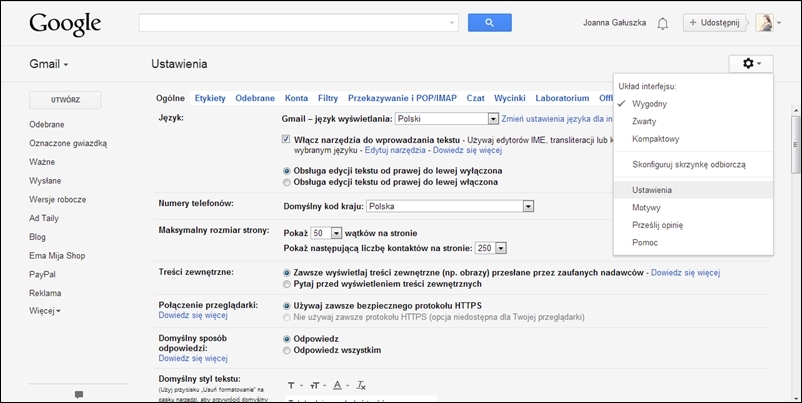Open the text color A icon
The height and width of the screenshot is (403, 802).
337,385
